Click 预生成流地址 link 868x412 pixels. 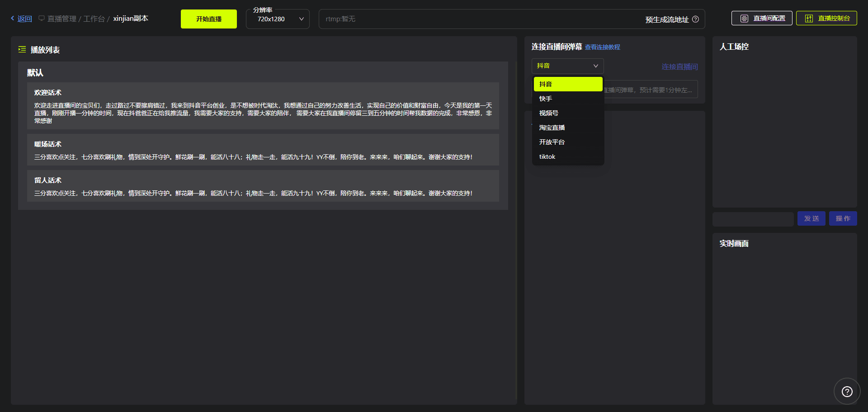coord(667,19)
